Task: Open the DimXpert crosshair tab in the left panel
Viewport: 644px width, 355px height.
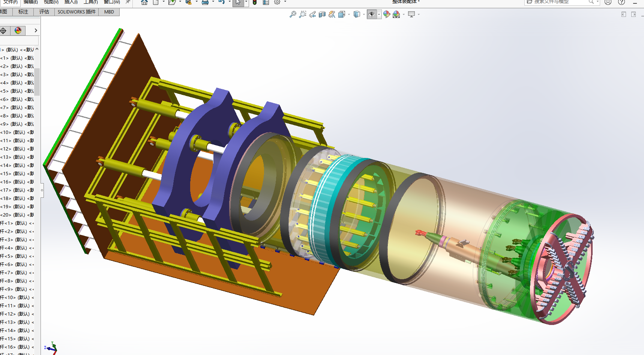Action: point(4,30)
